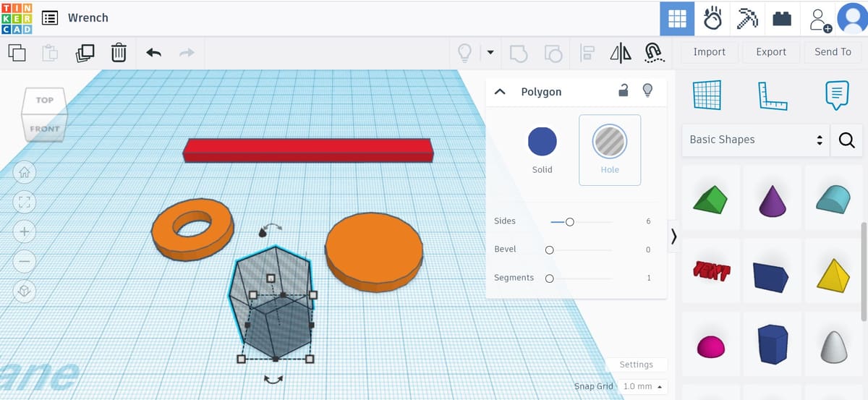Screen dimensions: 868x400
Task: Hide the Polygon with lightbulb icon
Action: tap(648, 90)
